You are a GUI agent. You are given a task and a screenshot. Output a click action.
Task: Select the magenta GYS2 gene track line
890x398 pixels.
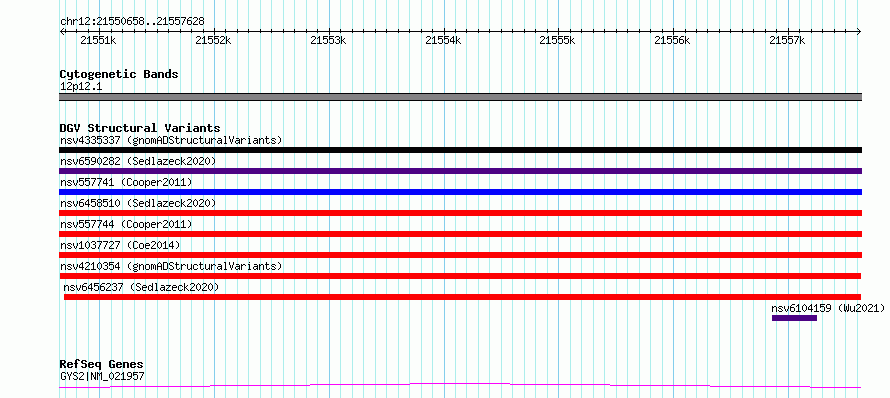click(460, 386)
